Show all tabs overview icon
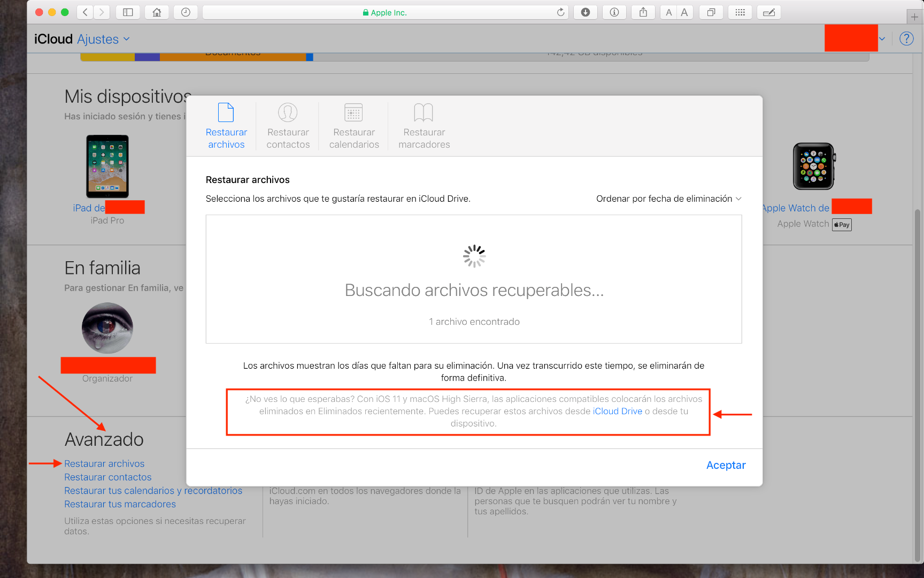 tap(711, 12)
